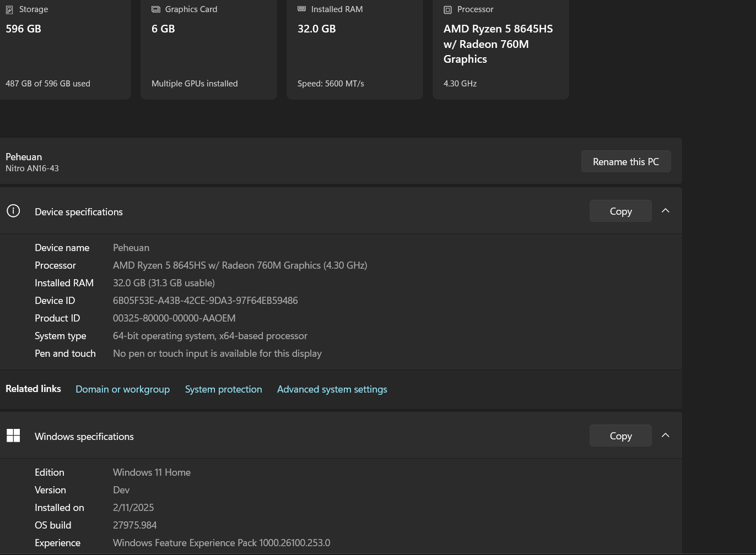Click the Nitro AN16-43 model text
The width and height of the screenshot is (756, 555).
tap(32, 168)
